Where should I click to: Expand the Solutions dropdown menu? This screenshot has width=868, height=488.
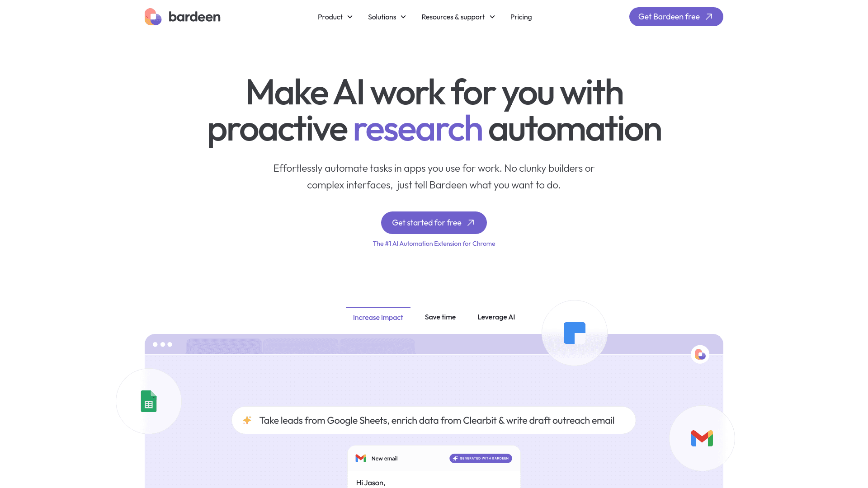387,17
